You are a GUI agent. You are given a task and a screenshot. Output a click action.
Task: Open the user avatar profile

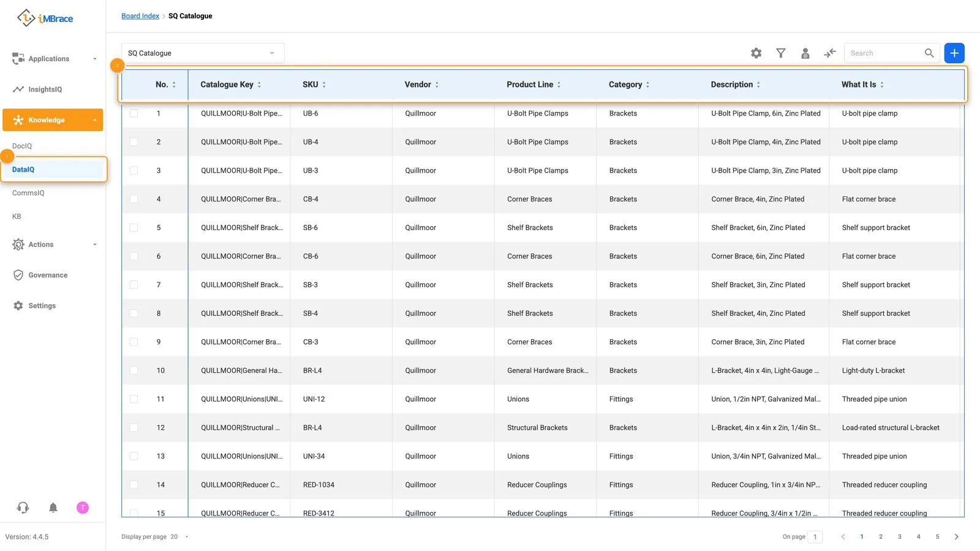(x=83, y=508)
